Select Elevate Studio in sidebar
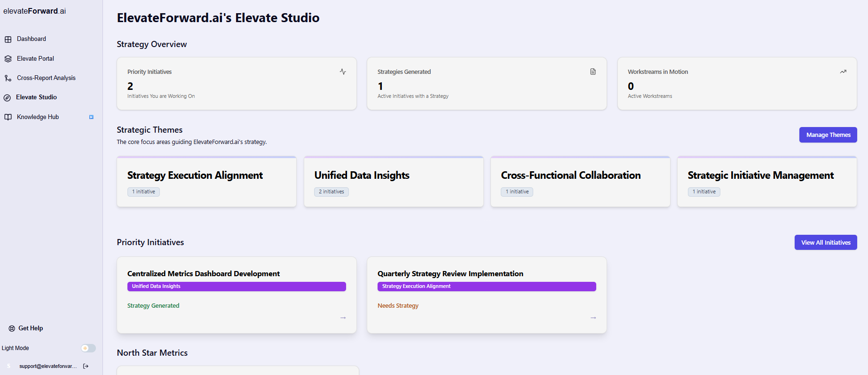Image resolution: width=868 pixels, height=375 pixels. coord(36,97)
